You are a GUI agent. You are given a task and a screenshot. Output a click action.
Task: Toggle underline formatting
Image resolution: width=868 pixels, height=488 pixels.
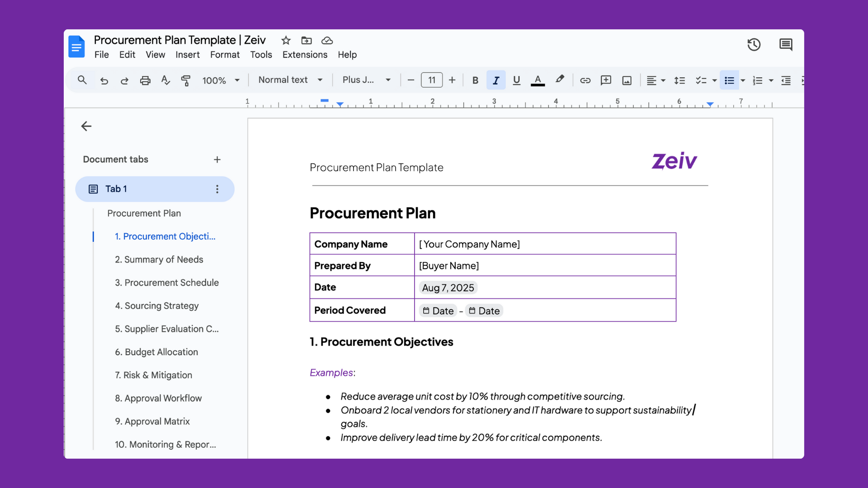point(516,80)
